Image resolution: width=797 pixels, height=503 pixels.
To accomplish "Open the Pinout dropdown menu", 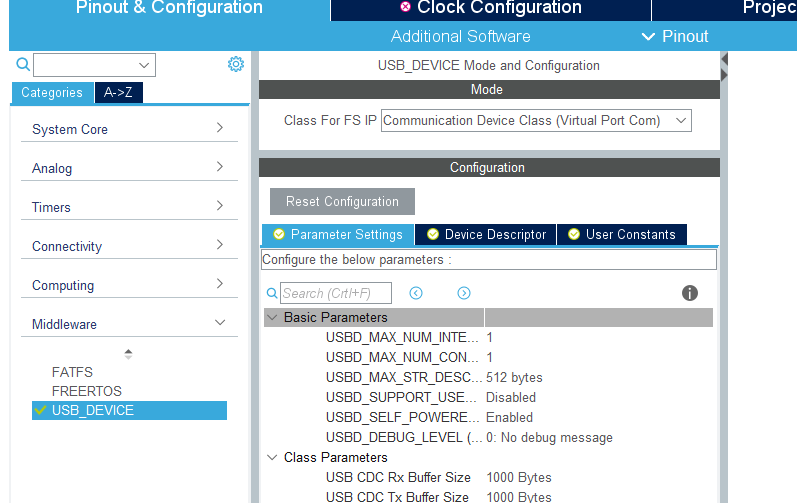I will [x=675, y=37].
